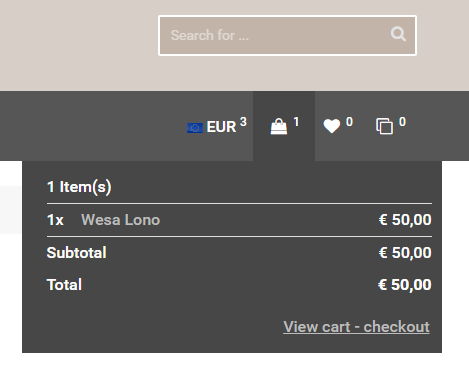Open the wishlist heart icon
Viewport: 469px width, 384px height.
coord(332,126)
